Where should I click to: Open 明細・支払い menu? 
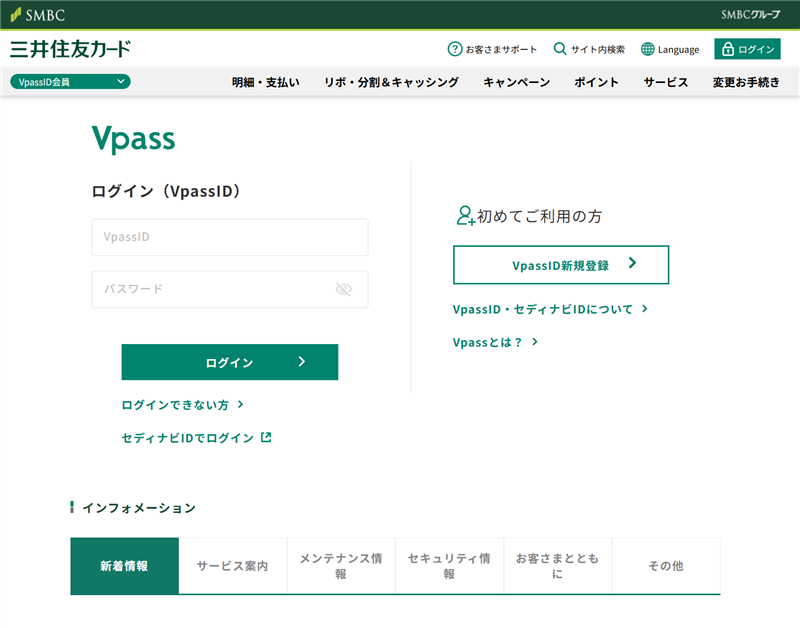[265, 82]
